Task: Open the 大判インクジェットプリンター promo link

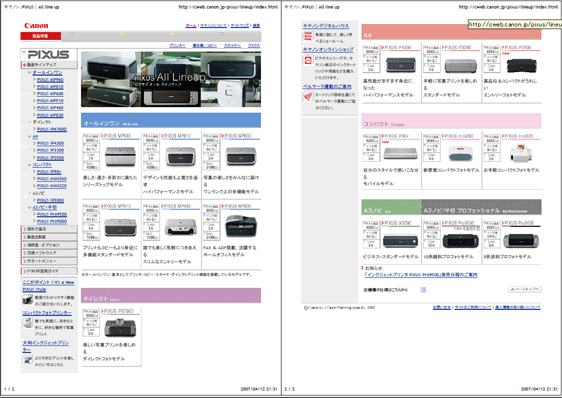Action: click(x=46, y=346)
